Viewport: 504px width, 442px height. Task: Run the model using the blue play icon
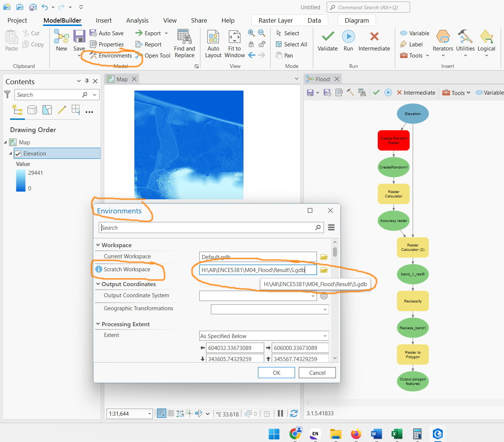[x=348, y=37]
